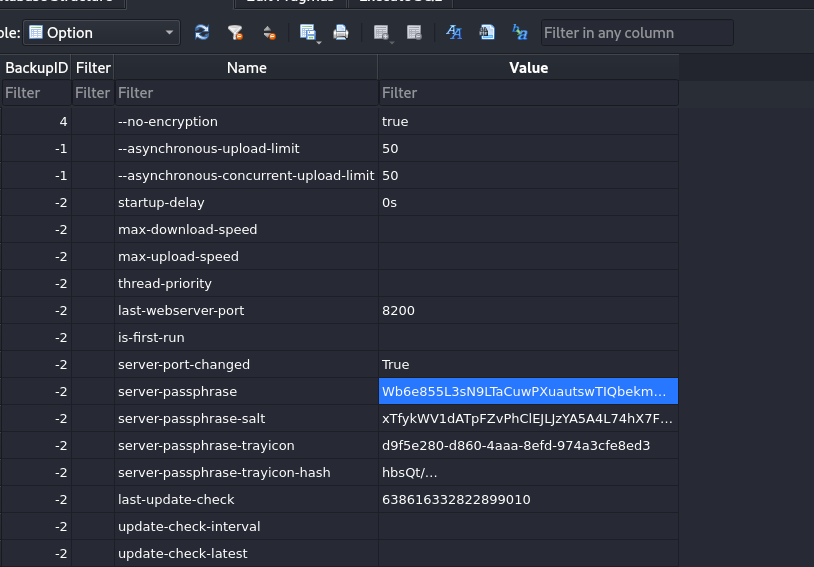Click the Value column filter field
The image size is (814, 567).
(528, 93)
